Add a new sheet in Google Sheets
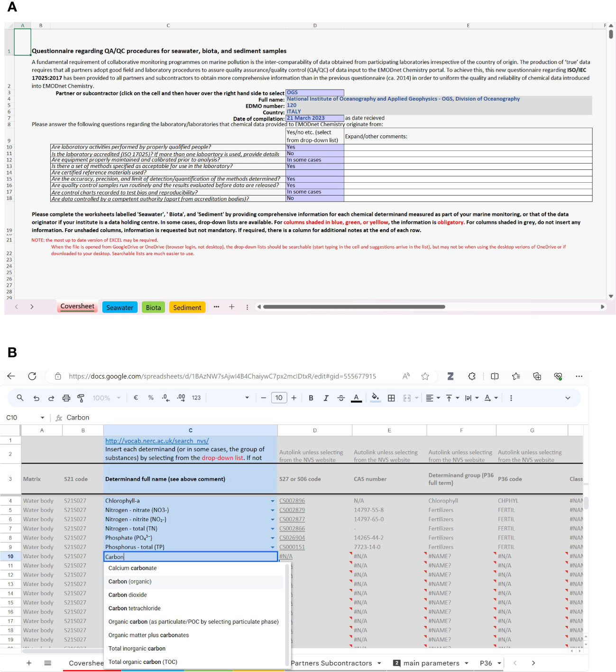The width and height of the screenshot is (616, 672). (29, 663)
